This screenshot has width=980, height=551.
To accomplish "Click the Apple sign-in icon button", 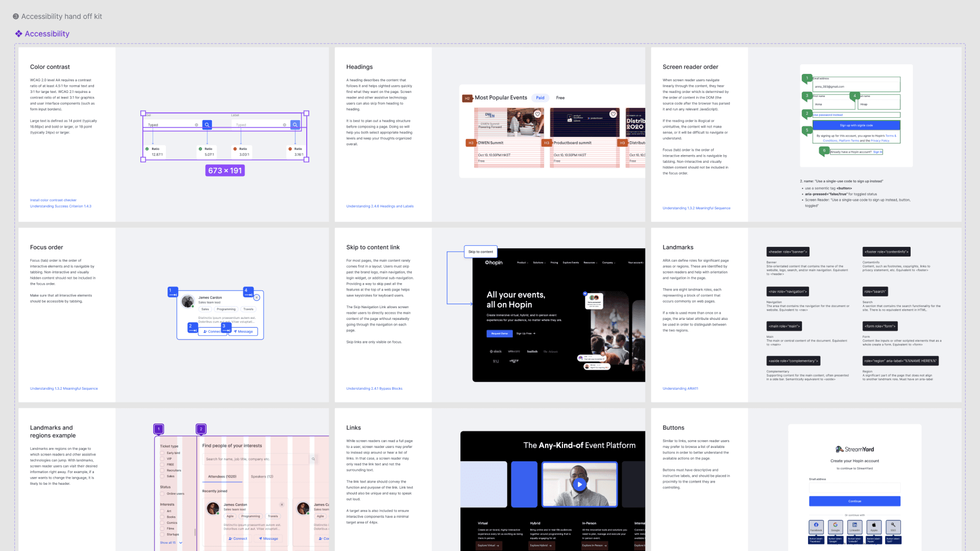I will point(874,527).
